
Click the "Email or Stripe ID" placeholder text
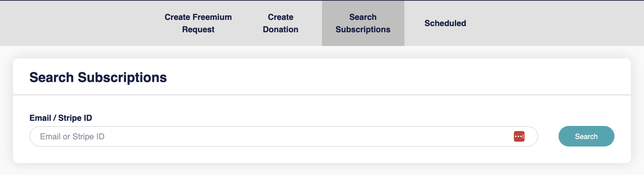coord(72,137)
